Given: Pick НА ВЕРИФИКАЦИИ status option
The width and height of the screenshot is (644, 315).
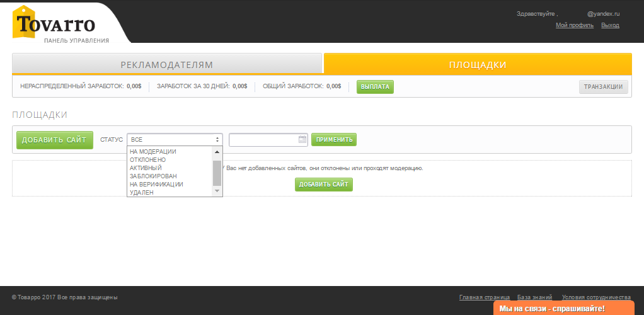Looking at the screenshot, I should tap(156, 185).
